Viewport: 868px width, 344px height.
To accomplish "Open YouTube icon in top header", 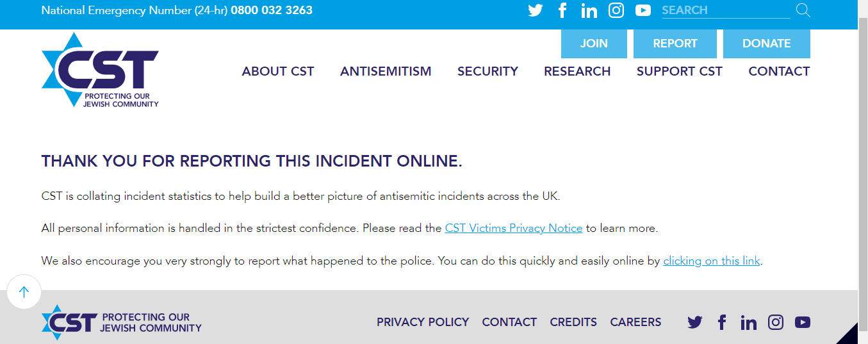I will (x=643, y=10).
